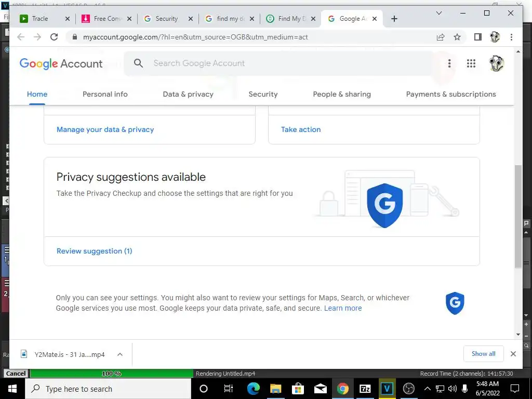This screenshot has height=399, width=532.
Task: Show hidden system tray icons
Action: [x=428, y=389]
